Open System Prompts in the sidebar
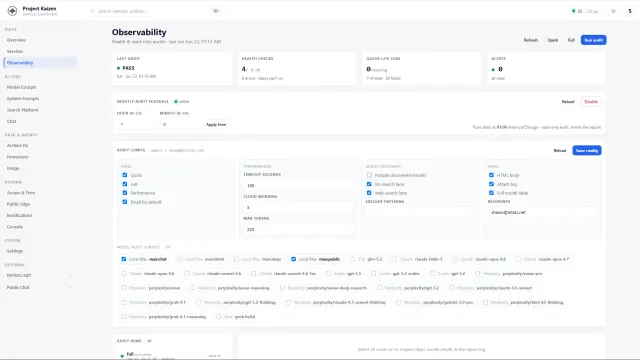The width and height of the screenshot is (640, 360). coord(40,99)
